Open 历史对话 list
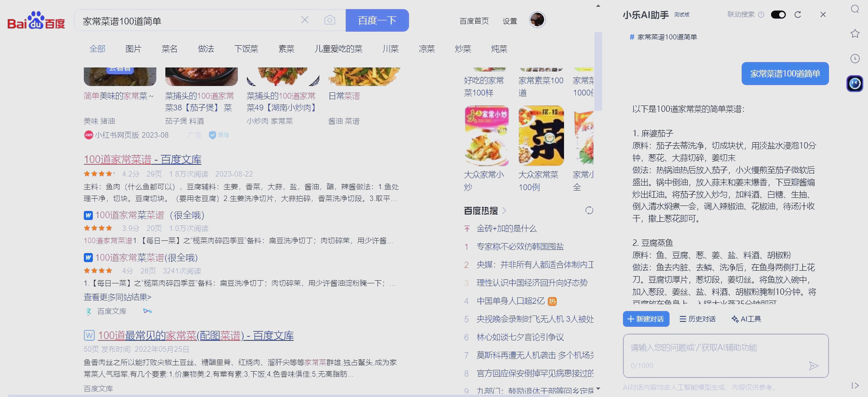This screenshot has height=397, width=868. [698, 319]
